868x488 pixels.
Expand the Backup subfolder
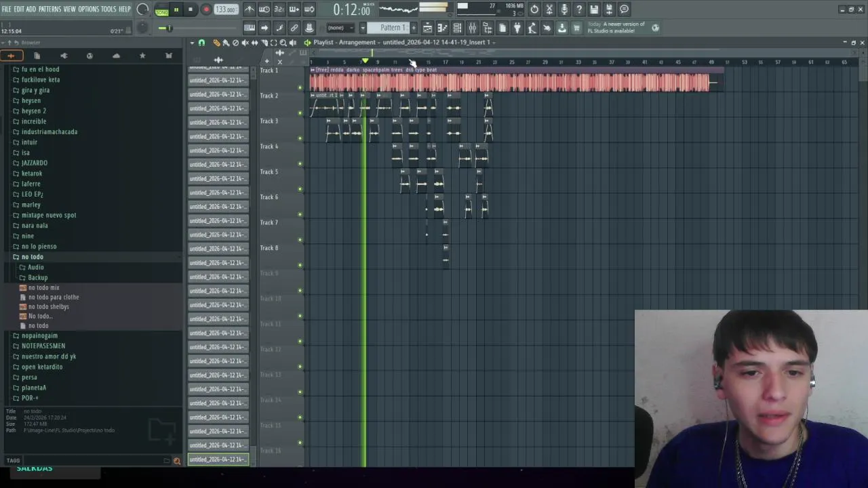tap(37, 277)
